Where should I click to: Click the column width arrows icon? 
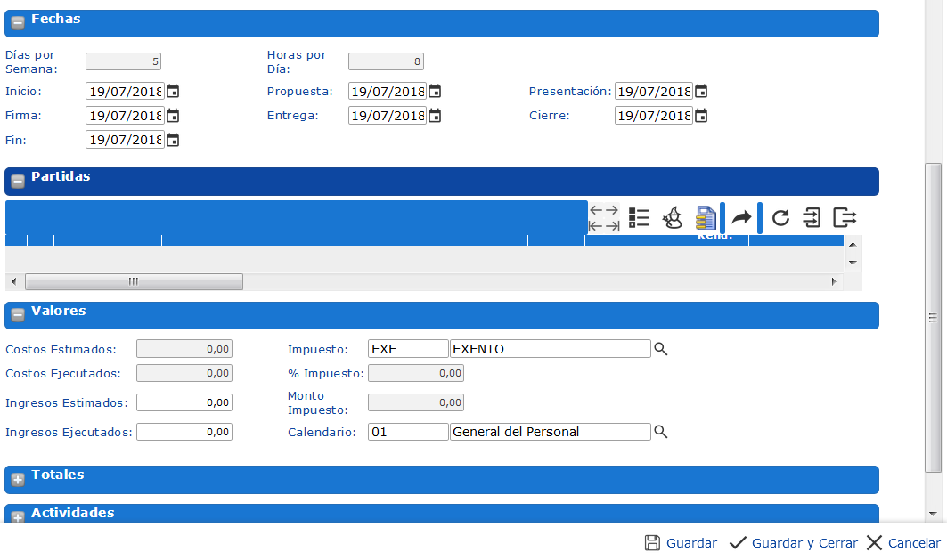[604, 218]
